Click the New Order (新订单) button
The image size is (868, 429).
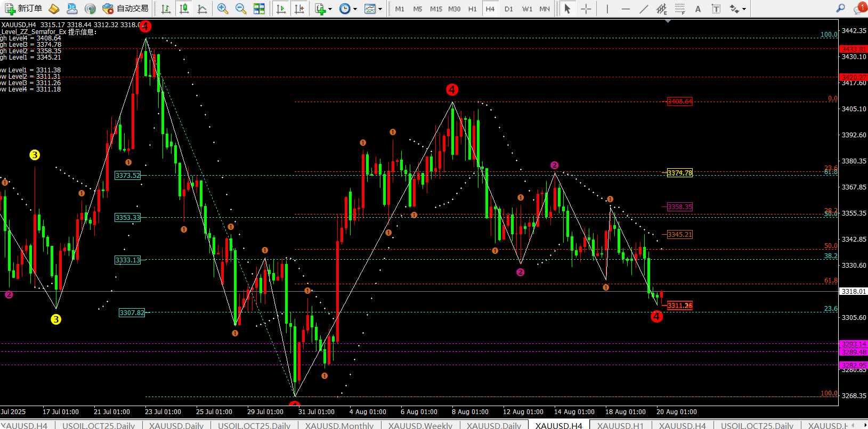click(23, 9)
